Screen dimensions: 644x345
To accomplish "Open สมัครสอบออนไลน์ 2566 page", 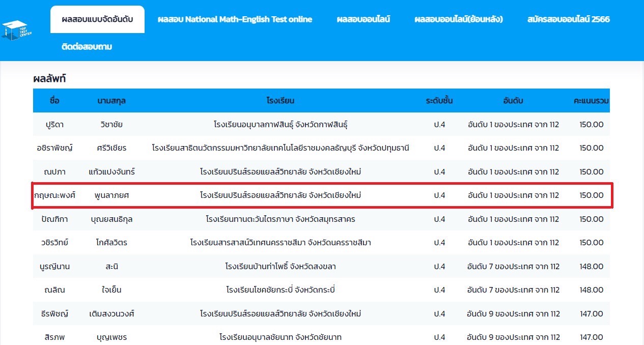I will tap(569, 19).
